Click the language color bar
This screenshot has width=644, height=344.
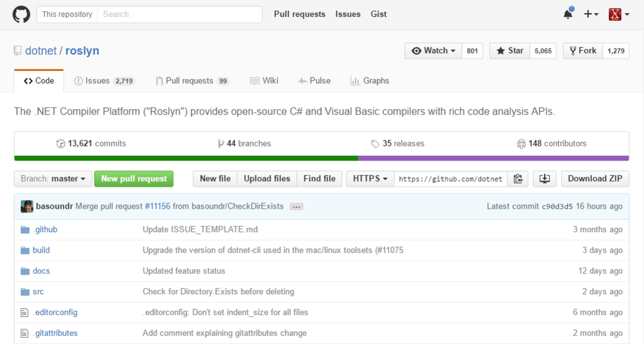click(x=321, y=158)
